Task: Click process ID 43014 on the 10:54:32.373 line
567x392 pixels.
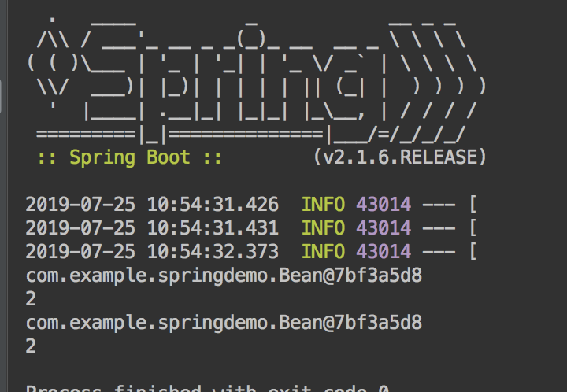Action: click(384, 251)
